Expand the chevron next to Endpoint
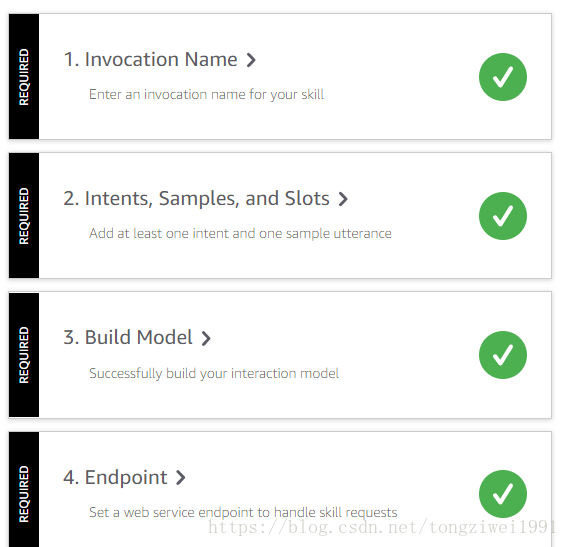This screenshot has height=547, width=569. 181,478
